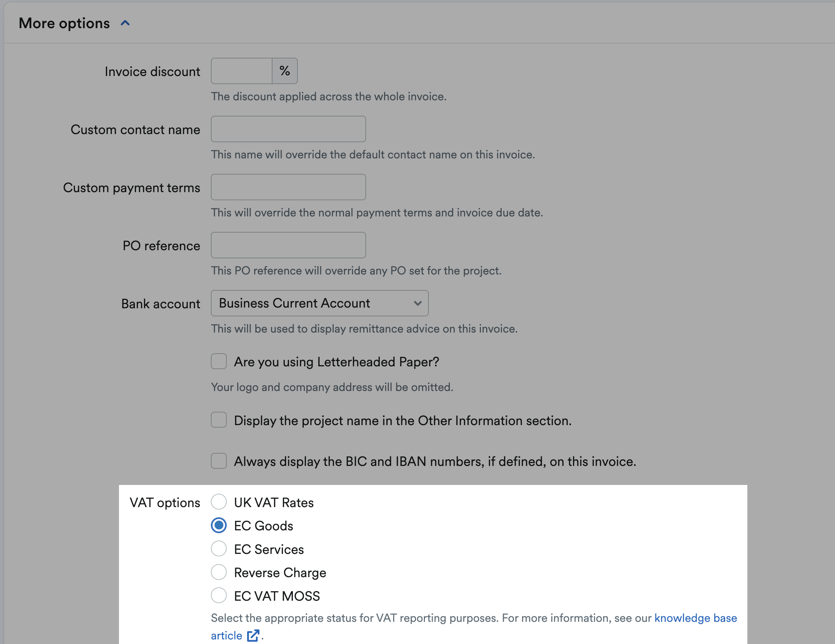835x644 pixels.
Task: Click the Invoice discount percentage field
Action: point(241,71)
